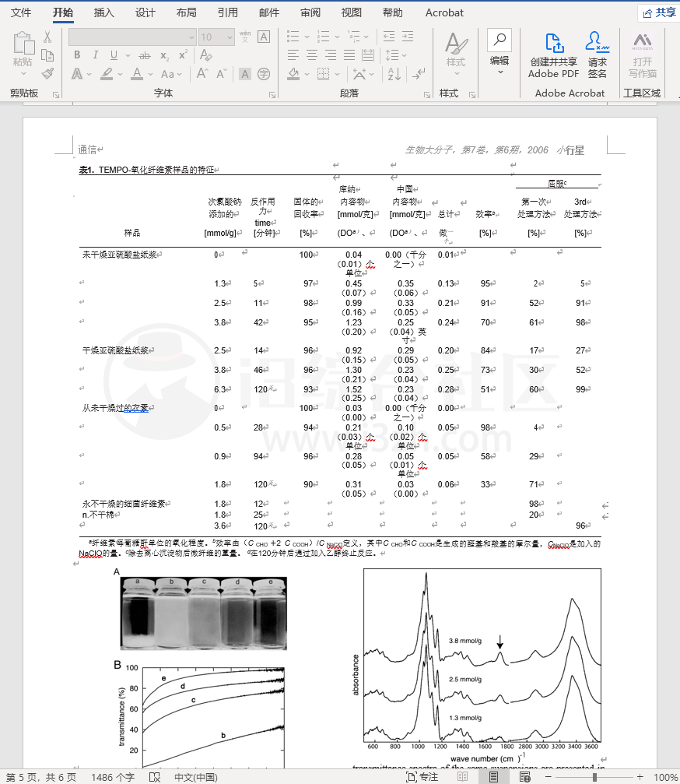Screen dimensions: 680x784
Task: Open the Editing search dropdown
Action: 499,53
